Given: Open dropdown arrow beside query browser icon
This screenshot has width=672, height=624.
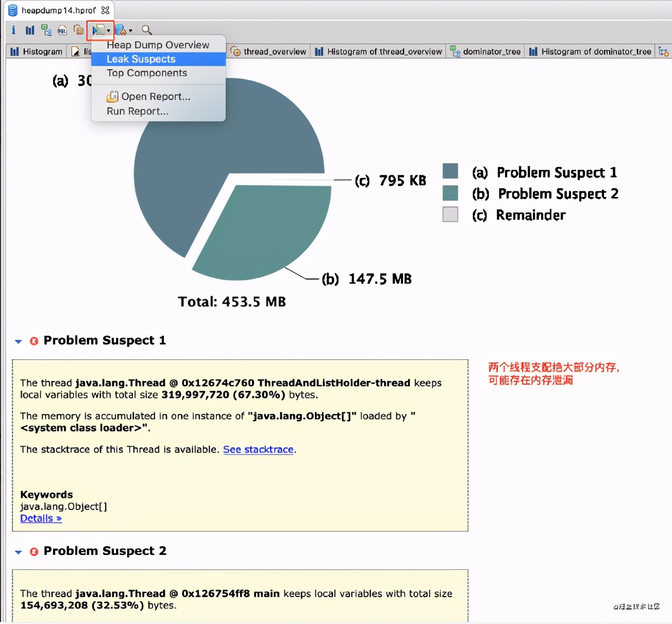Looking at the screenshot, I should point(130,30).
